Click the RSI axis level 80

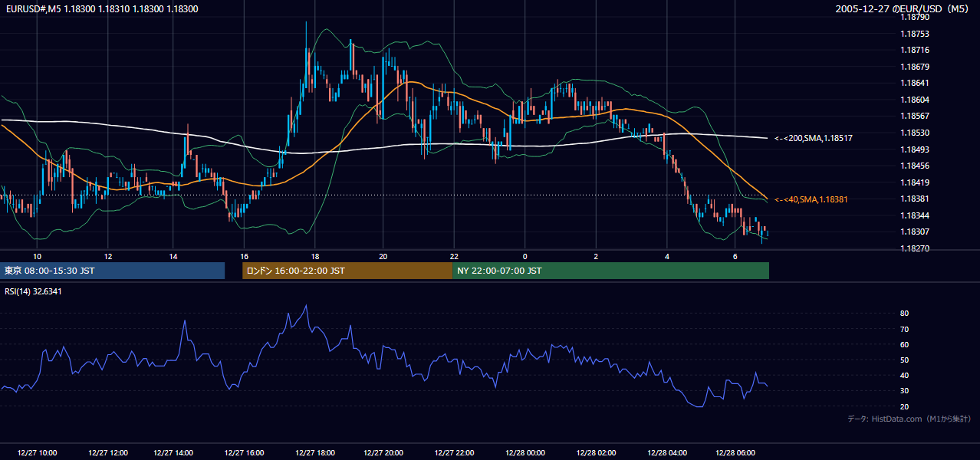coord(904,314)
